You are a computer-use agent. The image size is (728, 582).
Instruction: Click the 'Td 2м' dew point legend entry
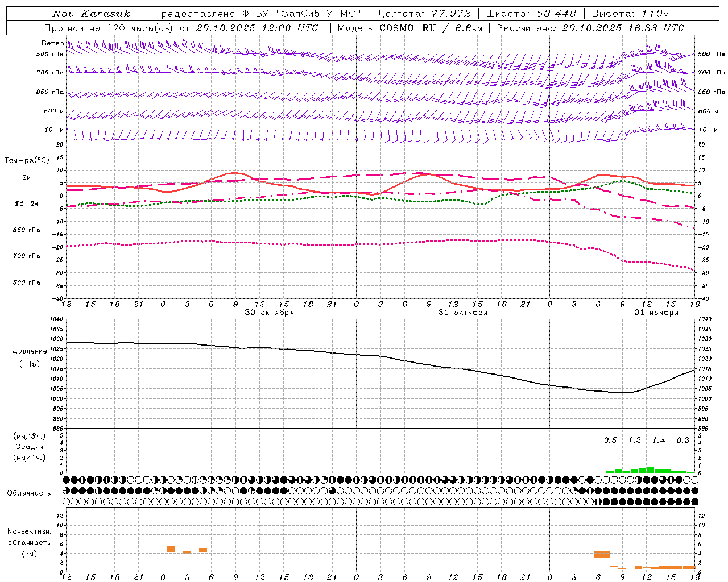[26, 203]
